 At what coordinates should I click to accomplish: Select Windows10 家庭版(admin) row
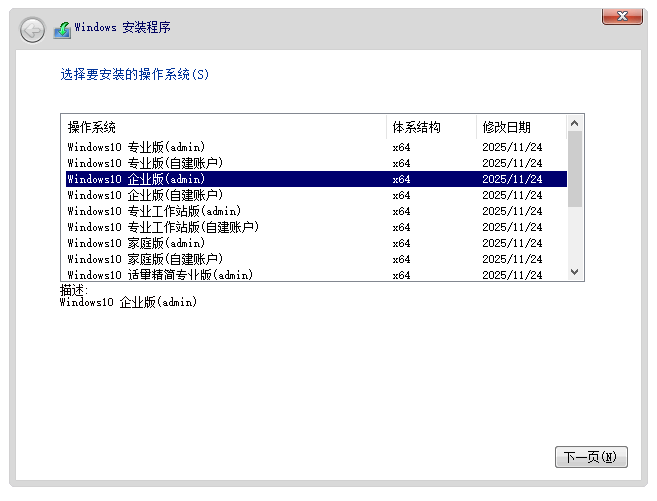[x=316, y=243]
